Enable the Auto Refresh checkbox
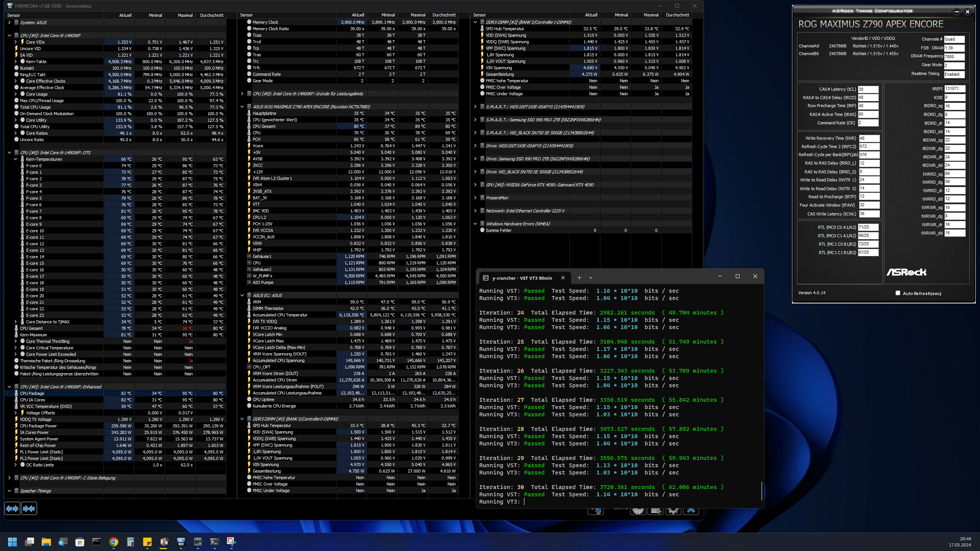Screen dimensions: 980x551 [x=898, y=293]
